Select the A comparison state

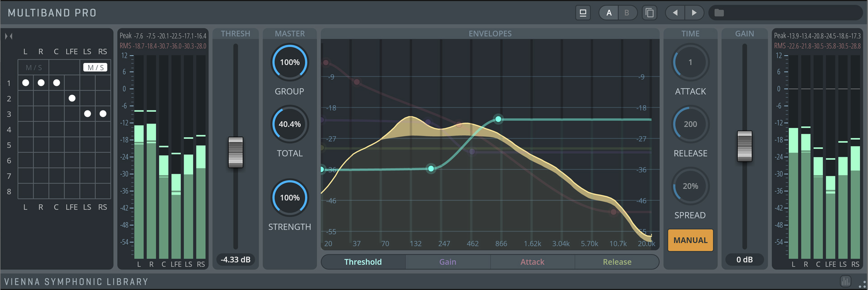[609, 13]
